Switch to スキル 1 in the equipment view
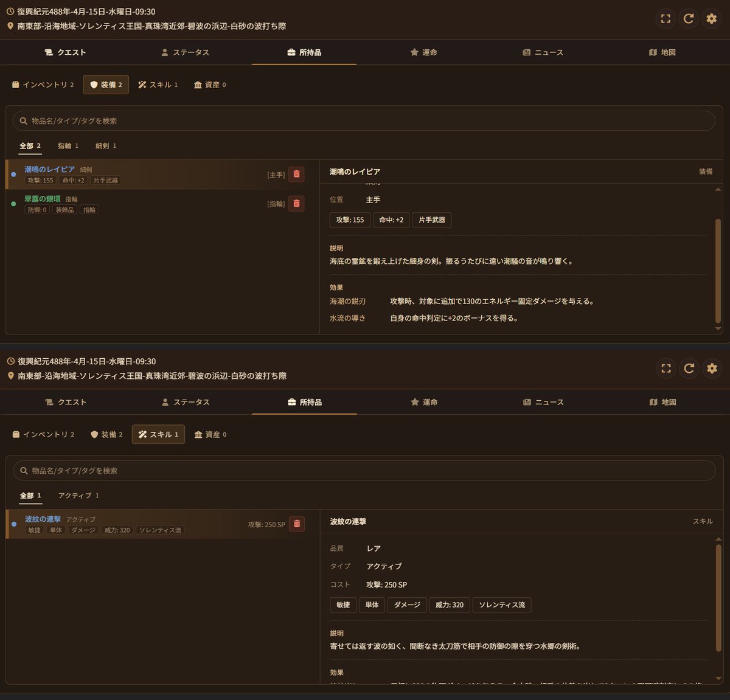 pos(158,85)
